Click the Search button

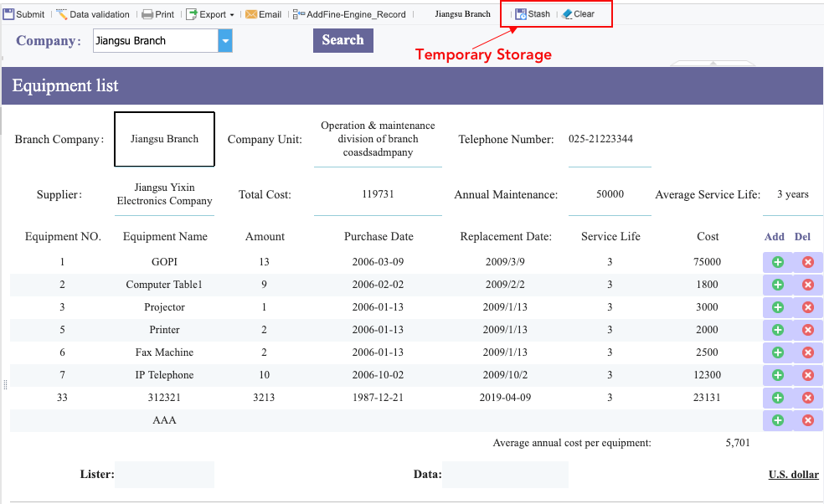[x=343, y=40]
